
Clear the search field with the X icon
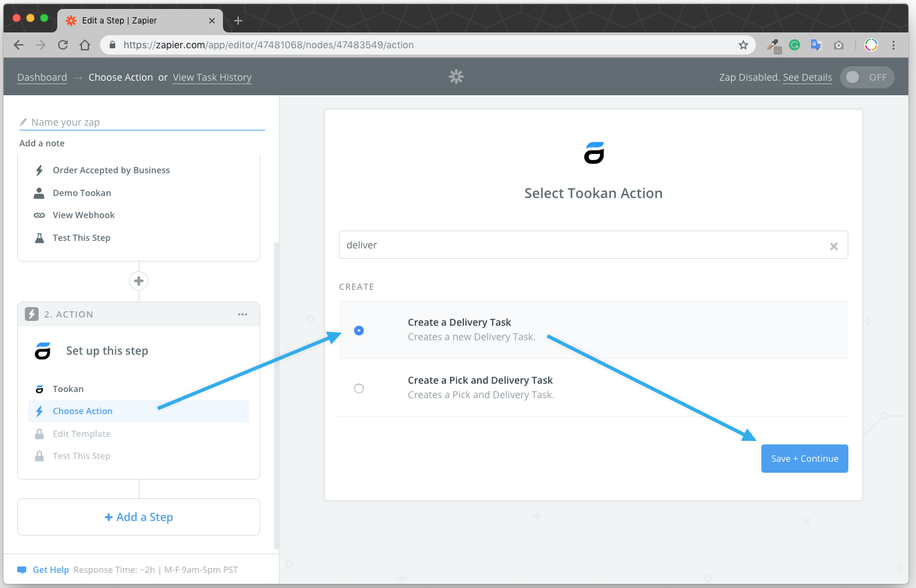pyautogui.click(x=834, y=246)
